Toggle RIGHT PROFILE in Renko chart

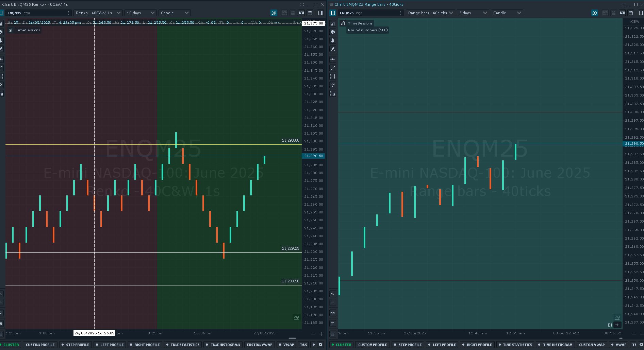[x=145, y=345]
